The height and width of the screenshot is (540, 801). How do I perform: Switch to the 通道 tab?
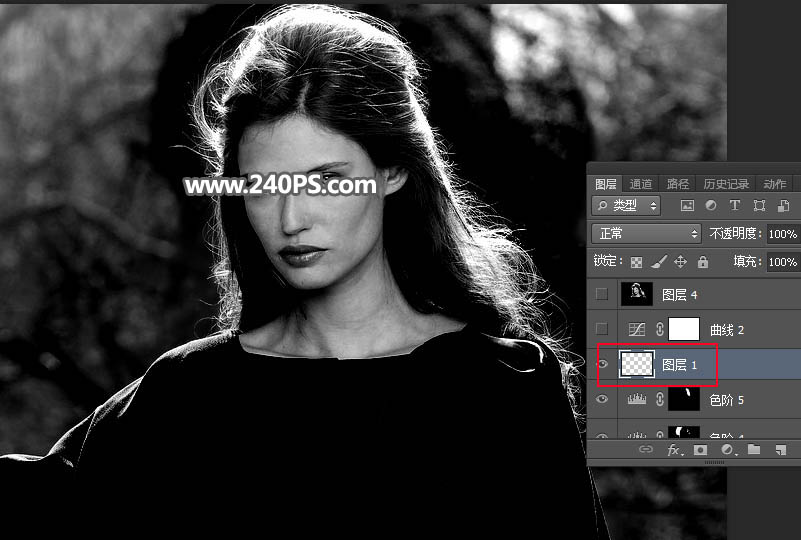click(x=641, y=184)
